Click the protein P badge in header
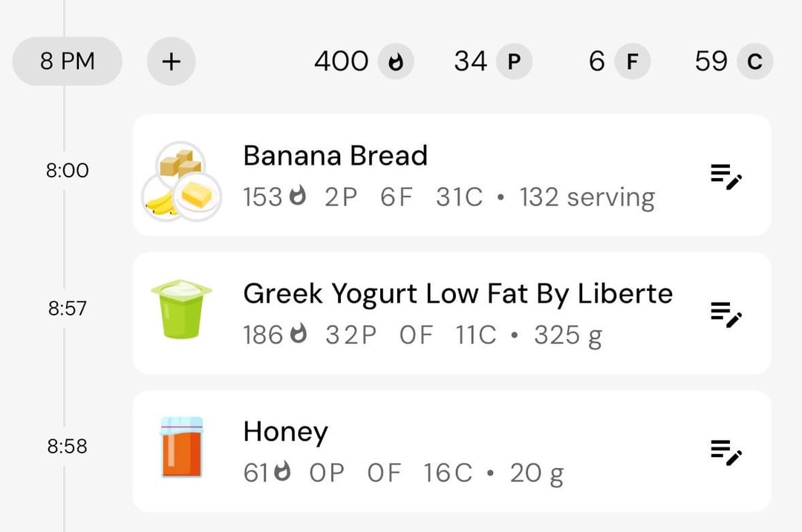 click(x=514, y=62)
